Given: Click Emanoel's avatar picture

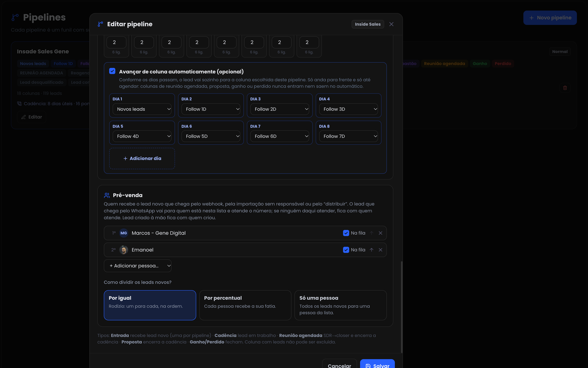Looking at the screenshot, I should pyautogui.click(x=124, y=250).
